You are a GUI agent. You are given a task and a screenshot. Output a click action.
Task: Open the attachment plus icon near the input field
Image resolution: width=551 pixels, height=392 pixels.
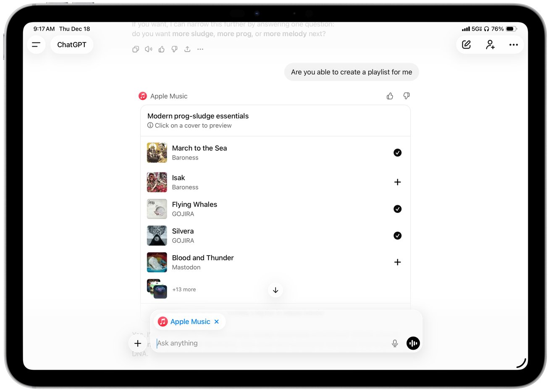point(138,343)
